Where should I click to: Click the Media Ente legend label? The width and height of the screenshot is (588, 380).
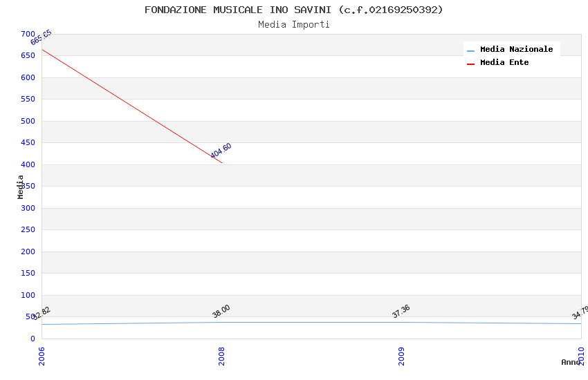pos(504,62)
